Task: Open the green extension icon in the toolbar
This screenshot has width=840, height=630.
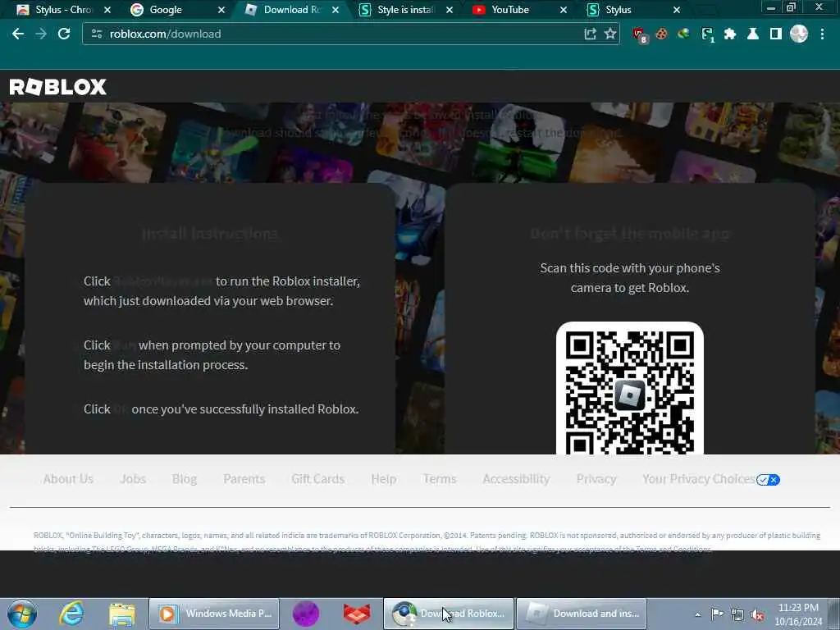Action: [683, 34]
